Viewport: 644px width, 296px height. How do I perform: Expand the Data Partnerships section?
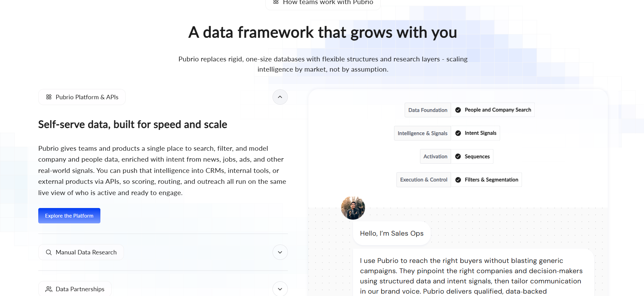[x=280, y=289]
